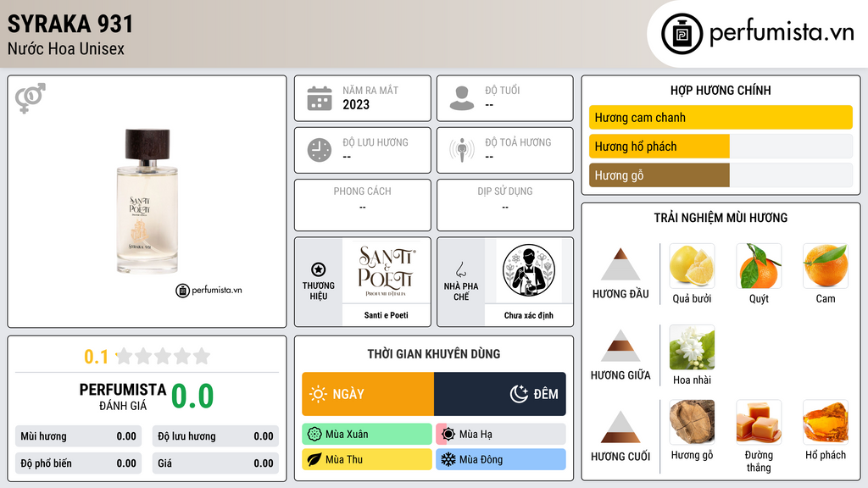This screenshot has height=488, width=868.
Task: Click the five-star rating row
Action: [x=163, y=356]
